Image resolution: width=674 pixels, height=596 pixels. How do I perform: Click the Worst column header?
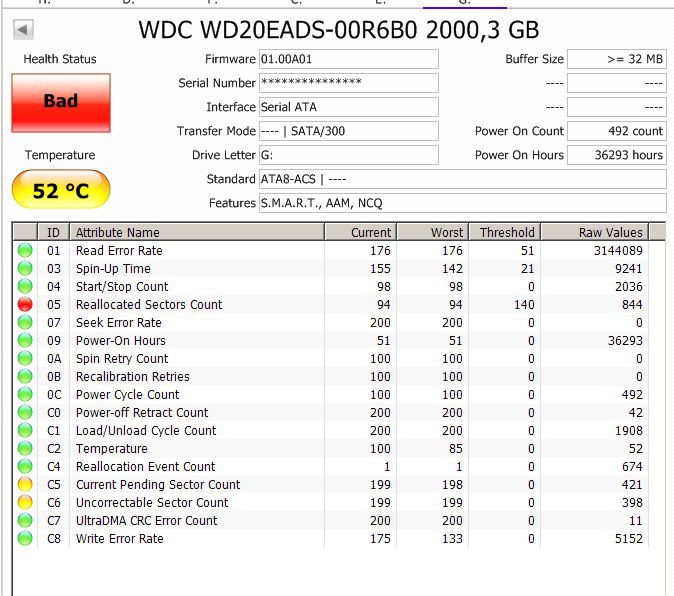pos(433,232)
